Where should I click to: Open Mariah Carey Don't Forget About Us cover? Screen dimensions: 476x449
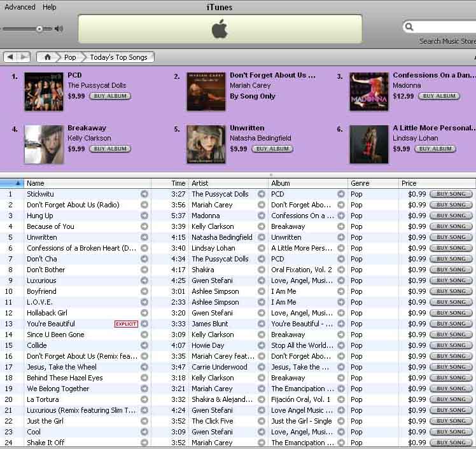pos(206,92)
